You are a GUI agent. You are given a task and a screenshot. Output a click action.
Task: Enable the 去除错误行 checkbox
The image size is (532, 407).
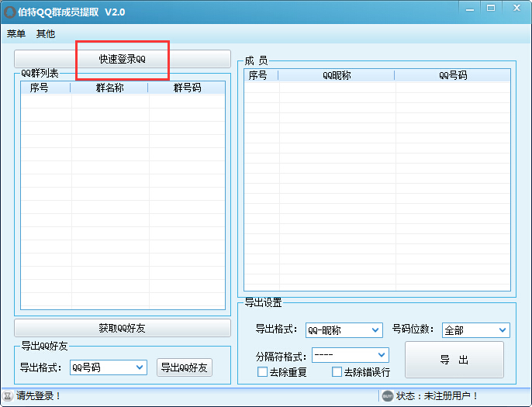click(x=337, y=372)
